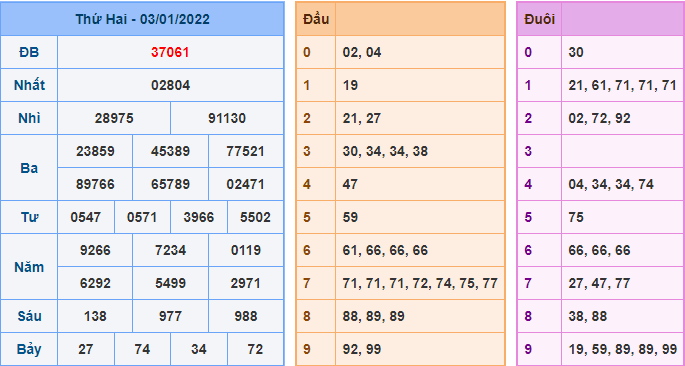Select third prize number 23859
Screen dimensions: 685x366
pos(95,151)
